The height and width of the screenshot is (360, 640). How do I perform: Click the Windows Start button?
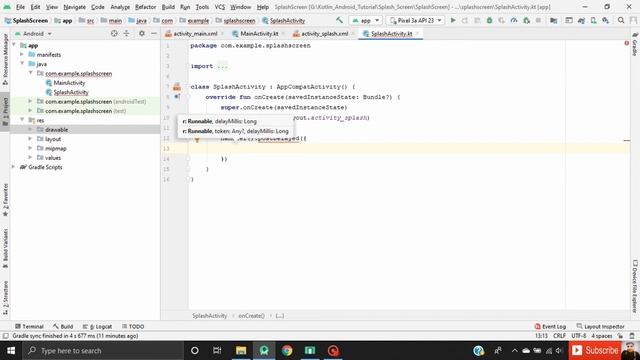[x=11, y=350]
